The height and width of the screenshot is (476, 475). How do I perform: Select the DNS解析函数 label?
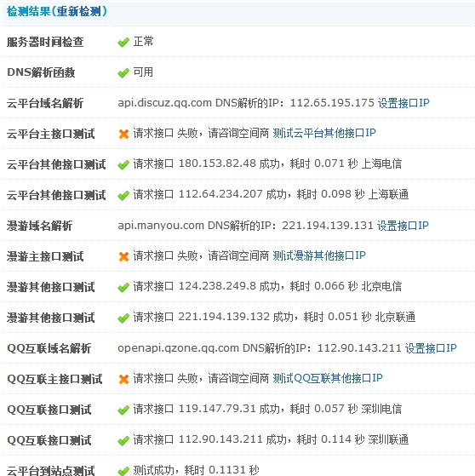click(41, 72)
